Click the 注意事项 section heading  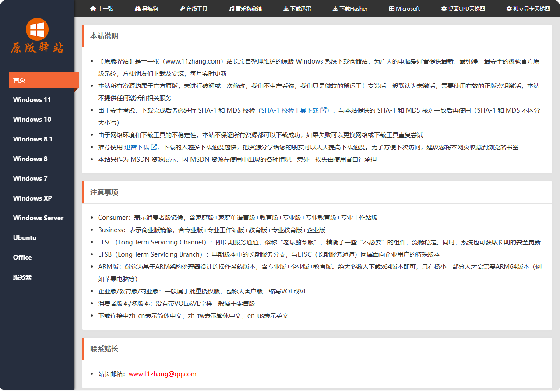pos(104,193)
